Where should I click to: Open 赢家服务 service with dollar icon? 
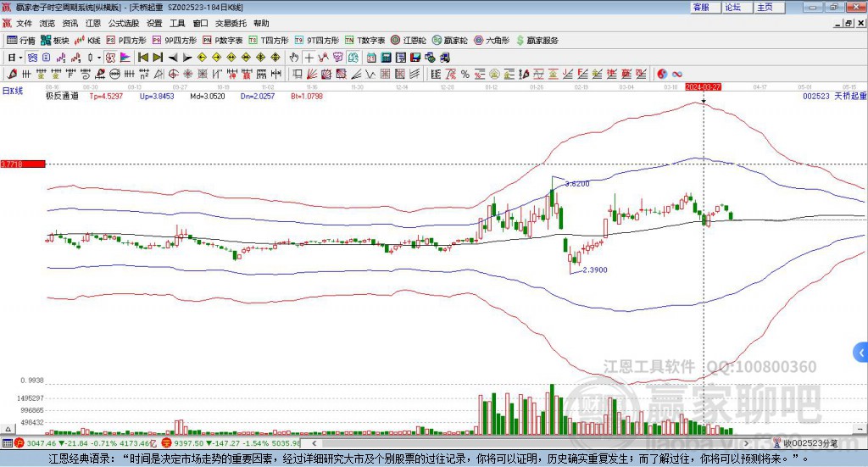coord(537,41)
